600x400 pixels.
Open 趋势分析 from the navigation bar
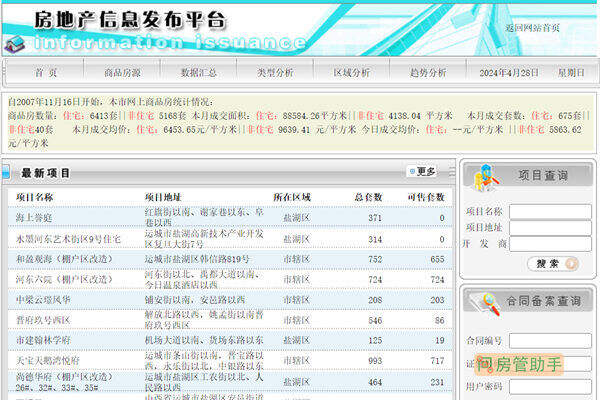tap(428, 73)
